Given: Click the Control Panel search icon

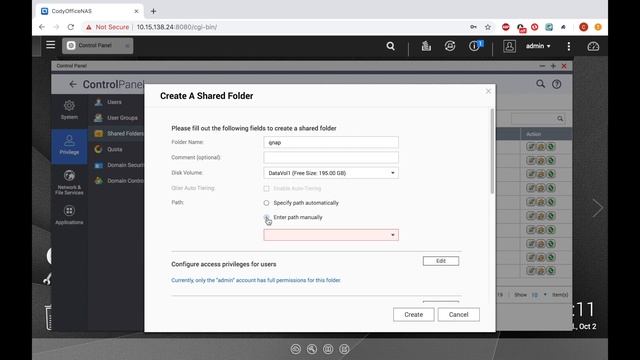Looking at the screenshot, I should pos(540,84).
